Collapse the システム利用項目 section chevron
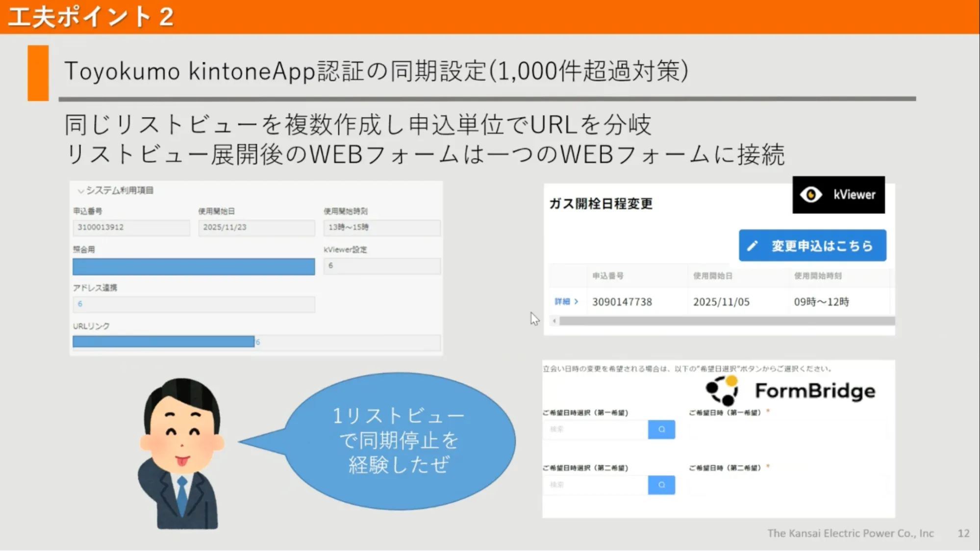The image size is (980, 551). 81,191
